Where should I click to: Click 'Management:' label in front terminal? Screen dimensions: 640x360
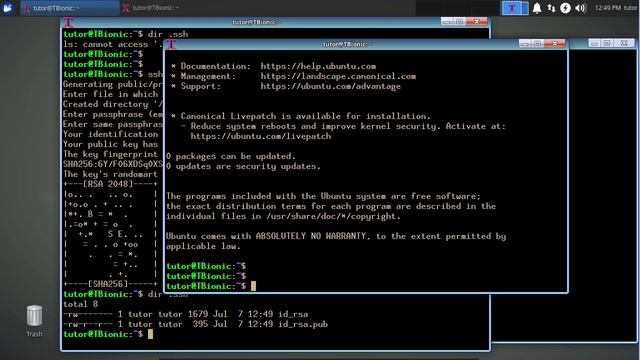click(x=208, y=76)
